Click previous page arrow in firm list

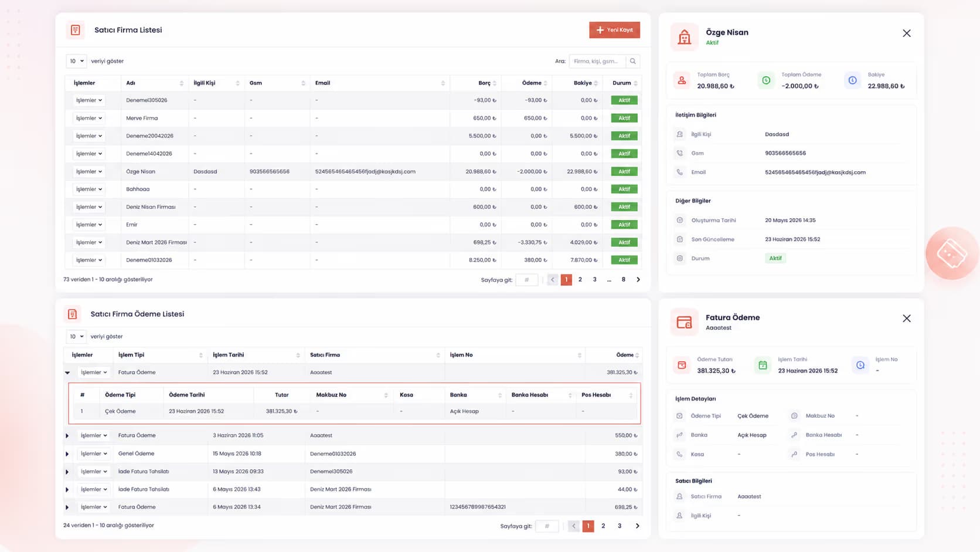click(x=552, y=280)
